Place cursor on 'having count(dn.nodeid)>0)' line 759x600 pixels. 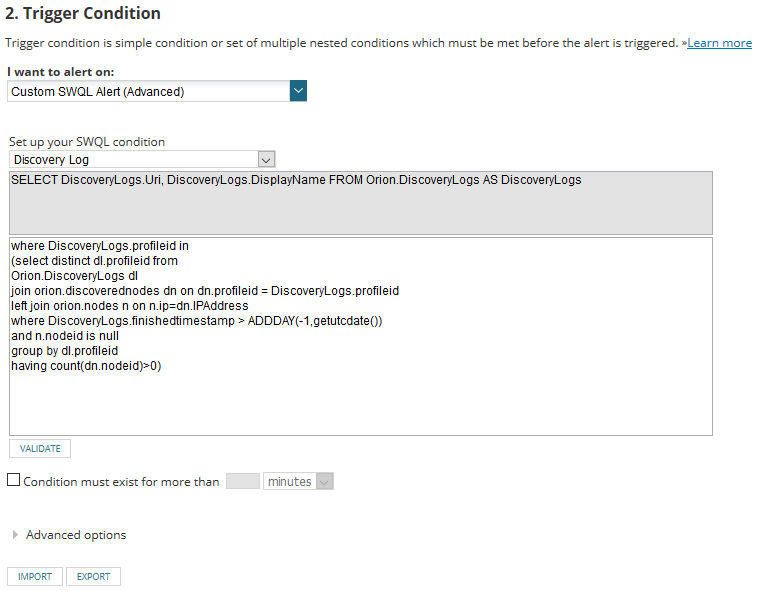click(x=86, y=366)
